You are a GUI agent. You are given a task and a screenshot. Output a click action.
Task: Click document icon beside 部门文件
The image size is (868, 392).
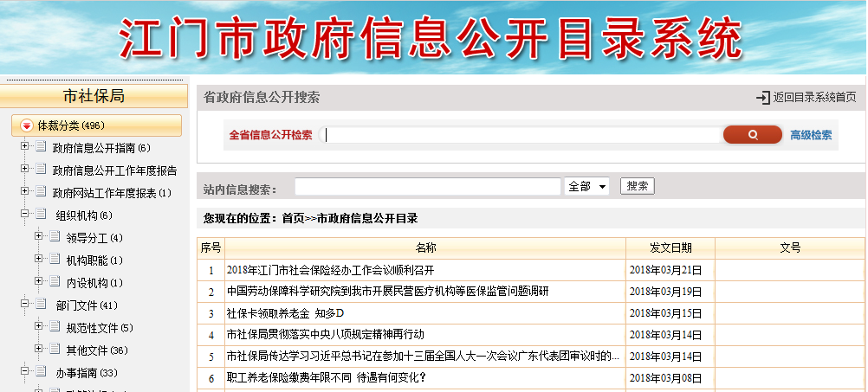pyautogui.click(x=41, y=305)
